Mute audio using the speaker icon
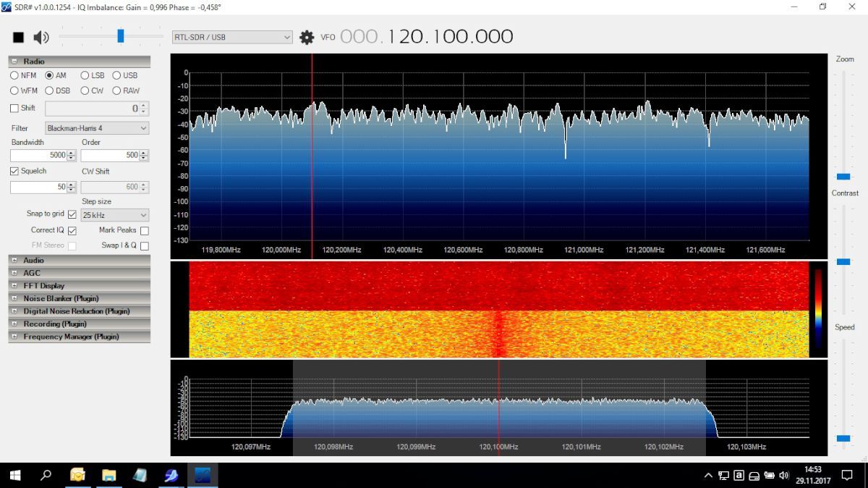 [x=41, y=37]
